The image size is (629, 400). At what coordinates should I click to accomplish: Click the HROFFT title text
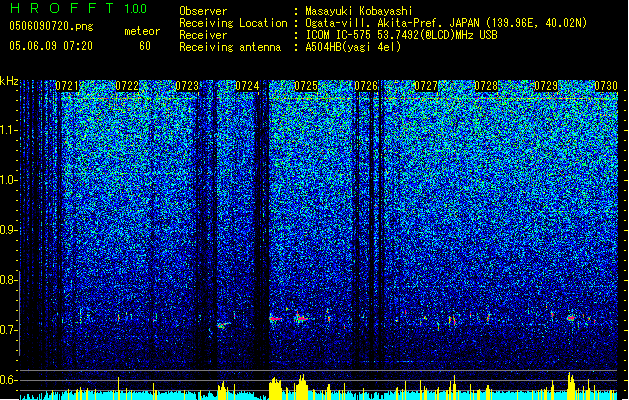(61, 8)
